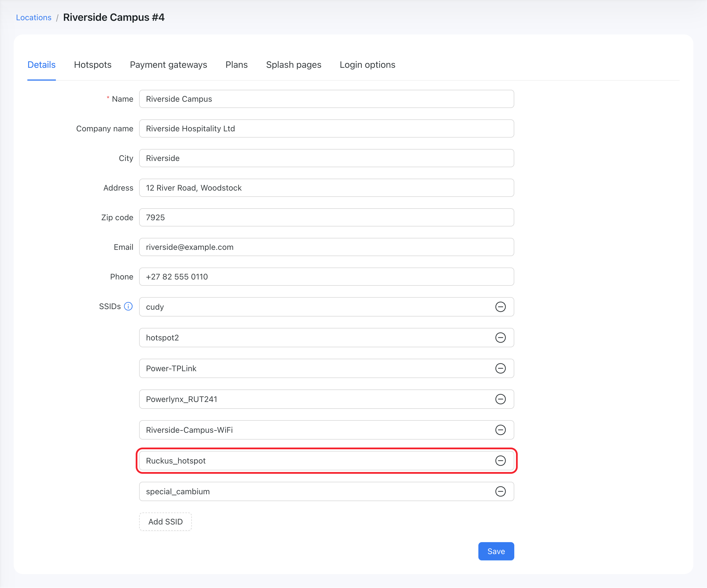The image size is (707, 588).
Task: Click the Zip code label
Action: 117,217
